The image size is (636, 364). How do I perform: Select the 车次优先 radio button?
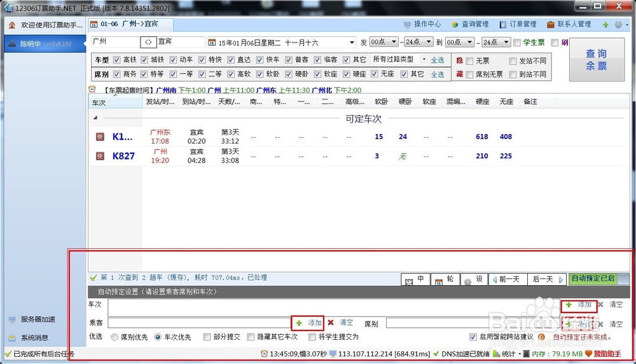click(158, 337)
